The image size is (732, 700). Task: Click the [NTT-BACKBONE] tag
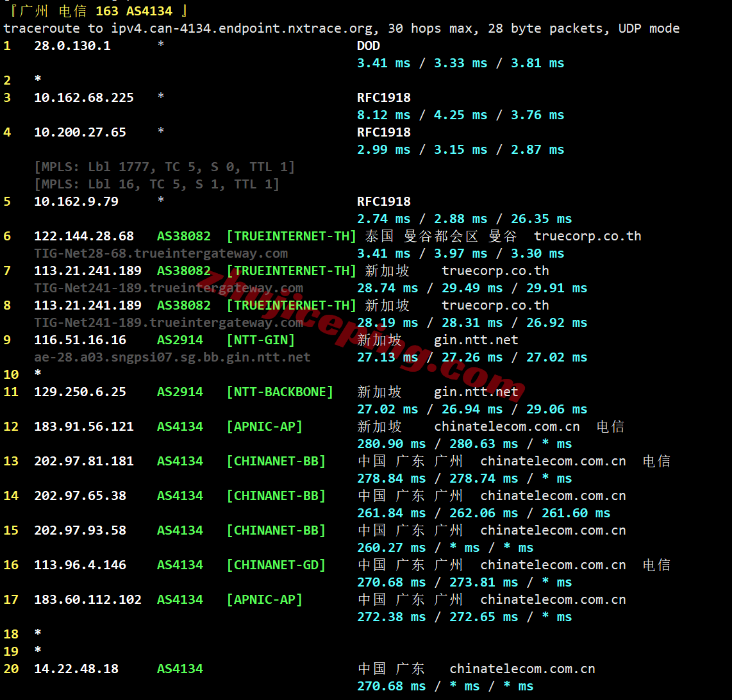coord(279,392)
